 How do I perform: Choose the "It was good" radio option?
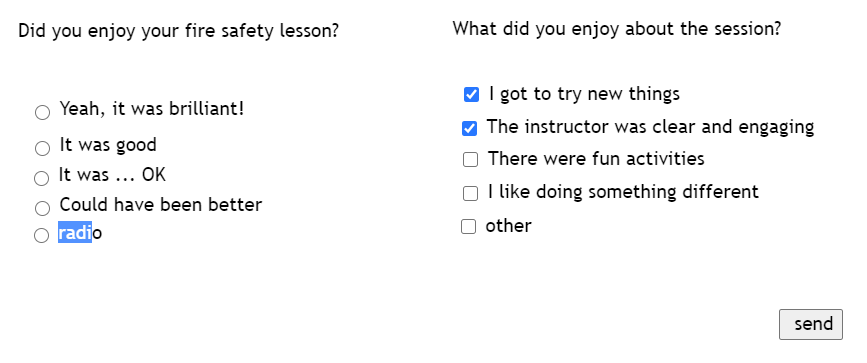point(43,148)
